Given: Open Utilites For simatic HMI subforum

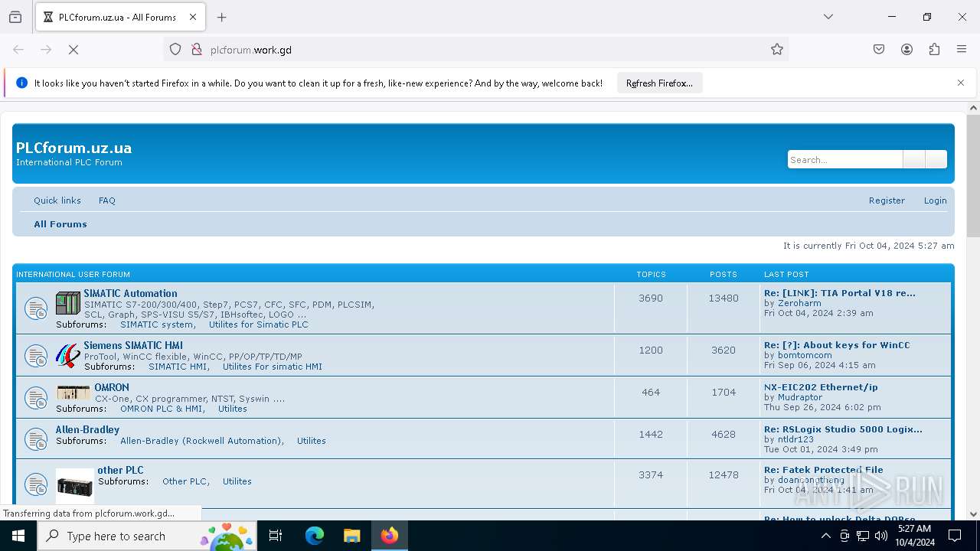Looking at the screenshot, I should tap(273, 367).
